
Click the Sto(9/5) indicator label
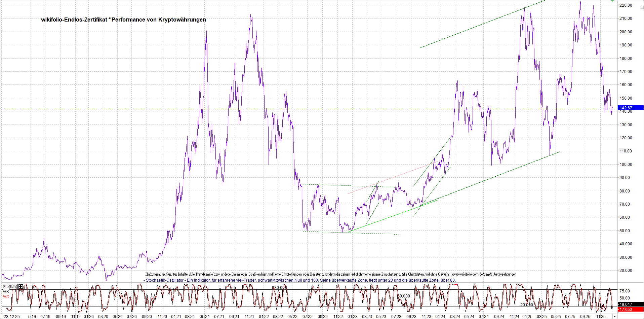click(10, 287)
